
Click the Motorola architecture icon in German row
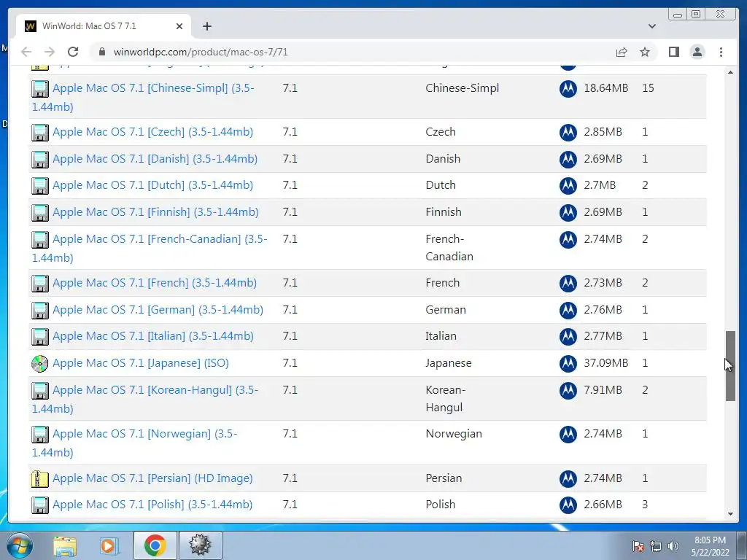point(568,311)
